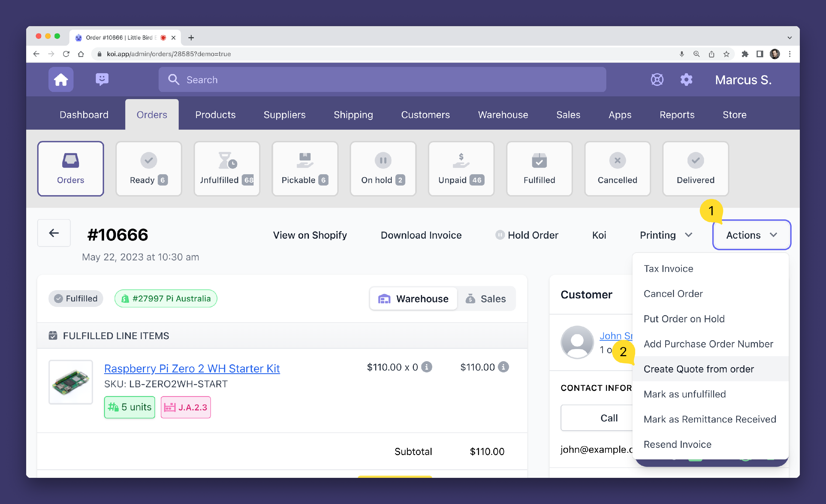Open Raspberry Pi Zero 2 WH Starter Kit link
Viewport: 826px width, 504px height.
pos(192,368)
